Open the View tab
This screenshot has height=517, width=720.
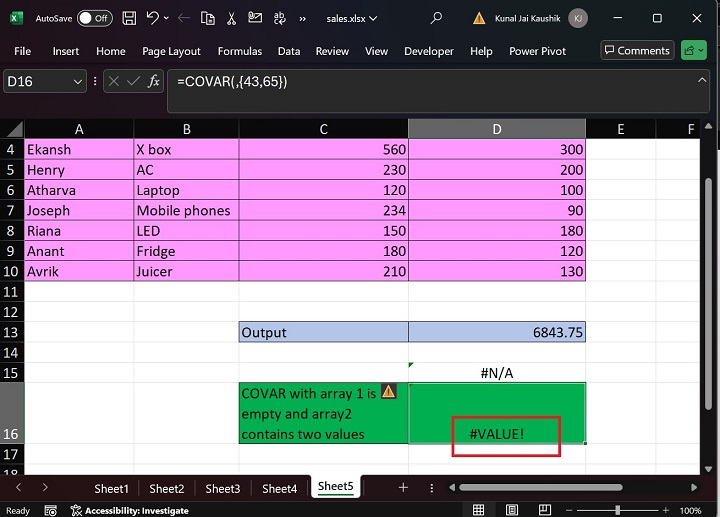377,51
